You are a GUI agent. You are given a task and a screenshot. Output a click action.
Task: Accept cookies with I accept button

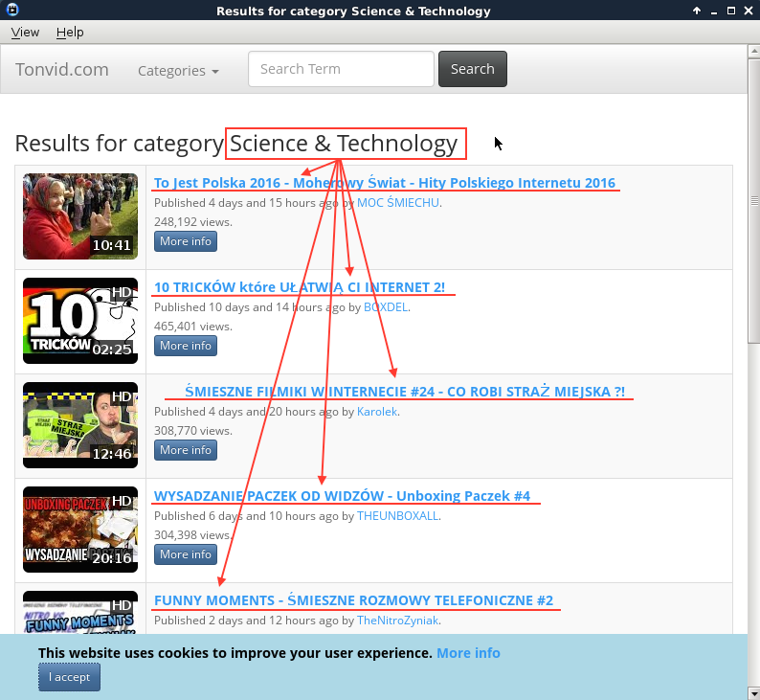pos(69,677)
